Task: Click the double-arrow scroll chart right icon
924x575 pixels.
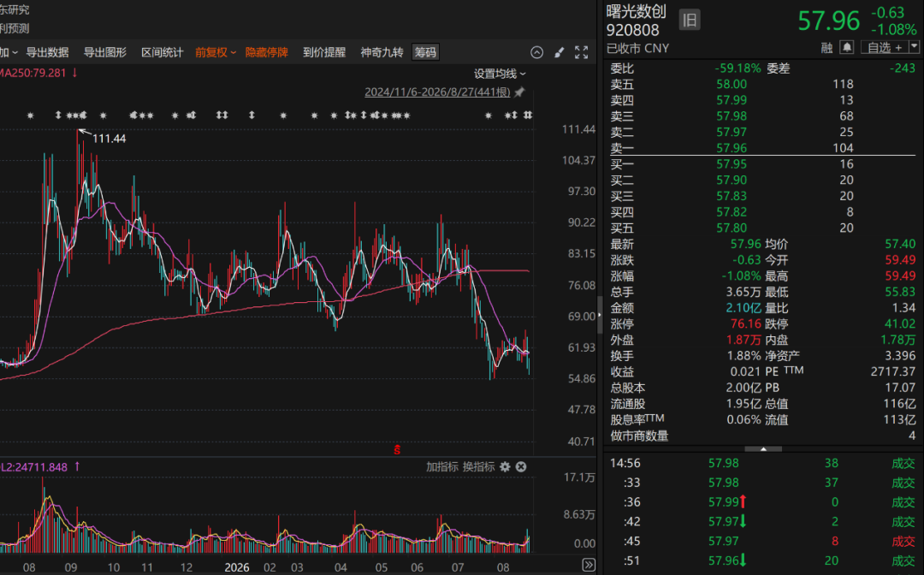Action: 588,565
